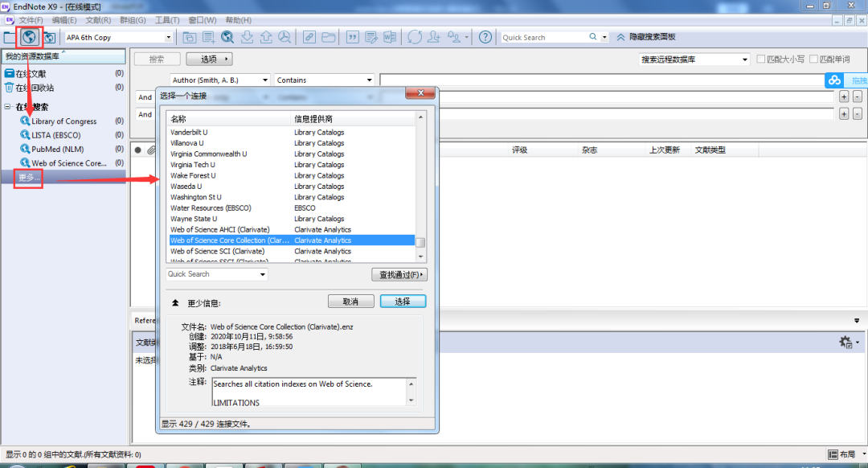Click Activity Feed people icon in toolbar

454,37
